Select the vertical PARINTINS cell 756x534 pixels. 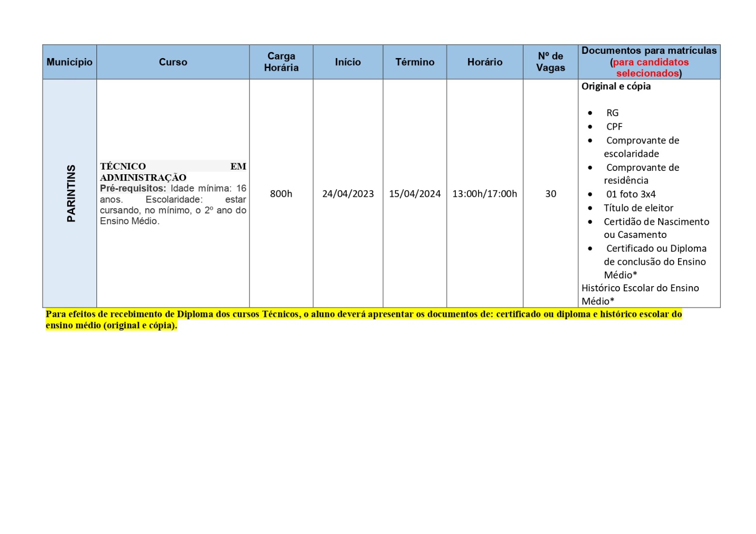[71, 194]
